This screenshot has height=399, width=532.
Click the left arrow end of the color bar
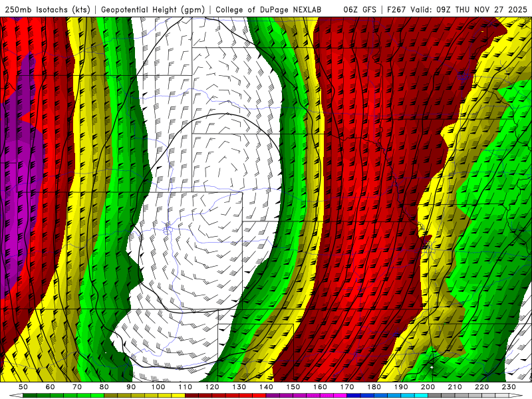coord(16,396)
